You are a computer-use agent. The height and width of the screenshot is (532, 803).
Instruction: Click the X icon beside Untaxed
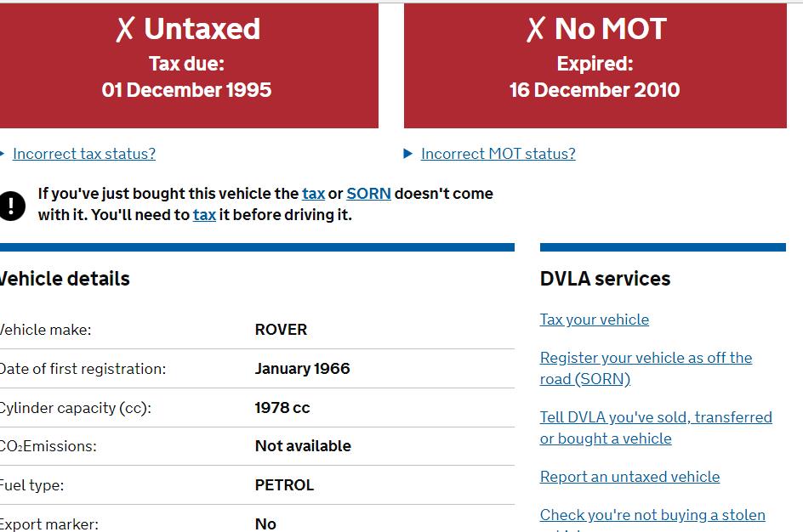click(x=125, y=29)
